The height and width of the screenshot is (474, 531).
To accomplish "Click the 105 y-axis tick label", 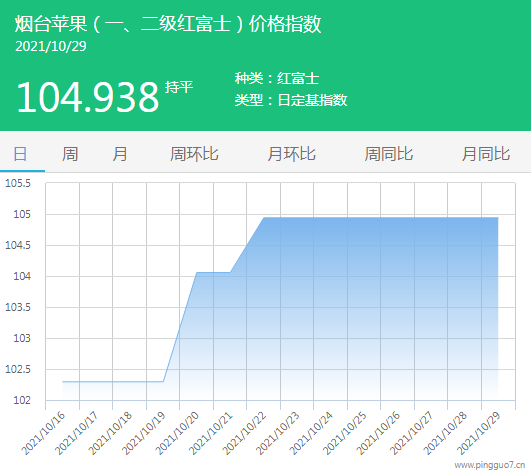I will point(22,214).
